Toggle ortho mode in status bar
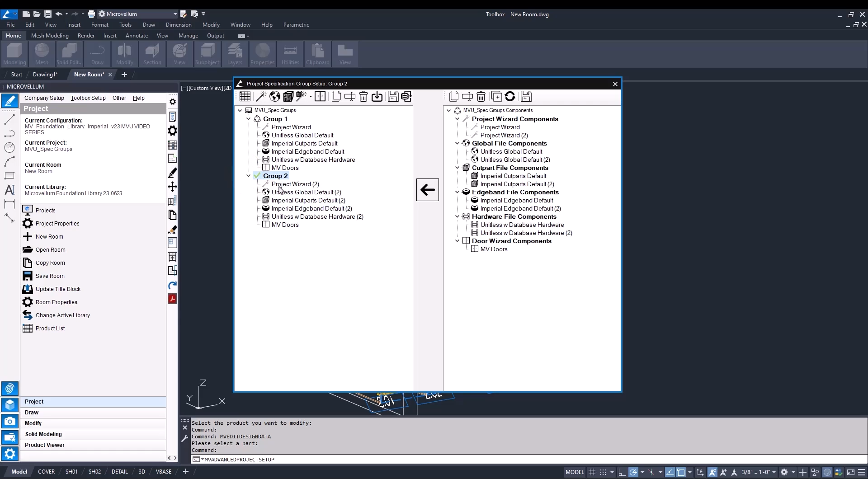 tap(622, 472)
